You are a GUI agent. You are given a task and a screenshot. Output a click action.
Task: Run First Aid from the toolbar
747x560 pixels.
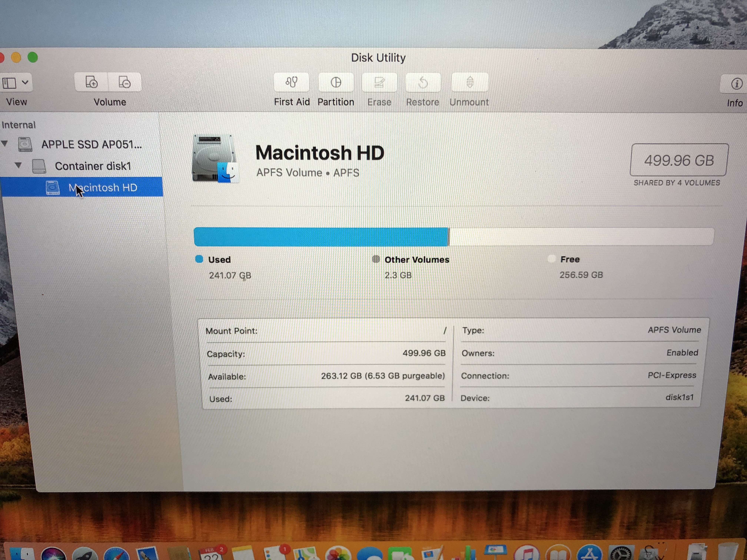[291, 82]
